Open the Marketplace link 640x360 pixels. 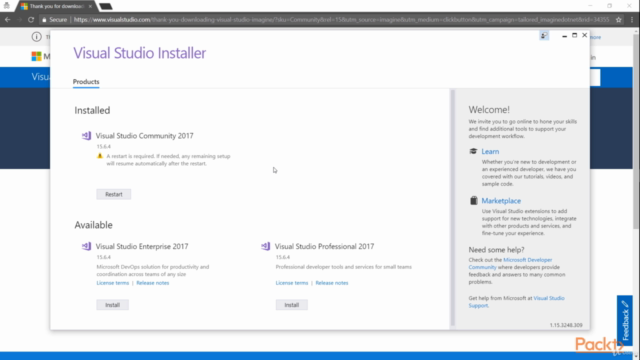click(501, 201)
